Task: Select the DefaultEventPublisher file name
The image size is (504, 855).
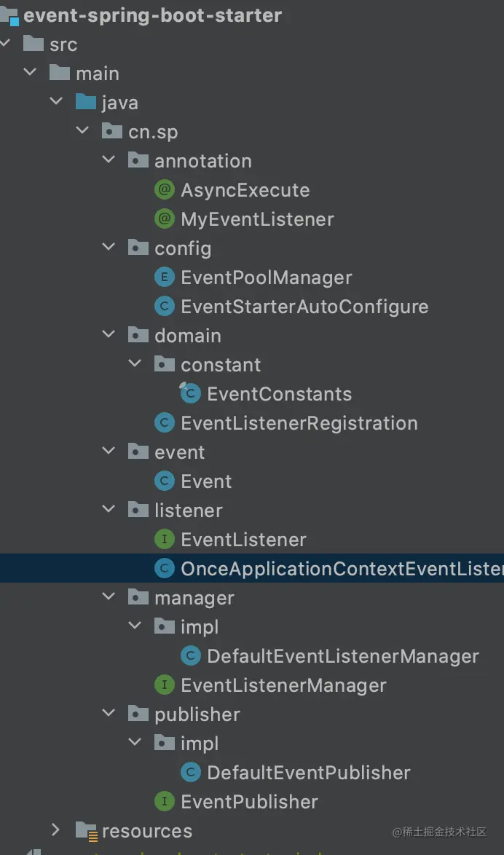Action: pyautogui.click(x=309, y=773)
